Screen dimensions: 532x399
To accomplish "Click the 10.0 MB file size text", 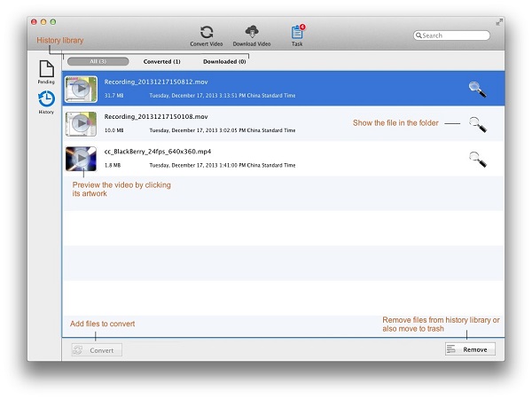I will coord(114,130).
